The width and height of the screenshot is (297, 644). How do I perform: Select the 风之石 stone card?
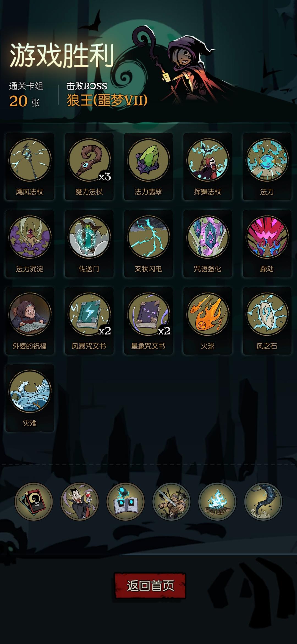point(267,321)
